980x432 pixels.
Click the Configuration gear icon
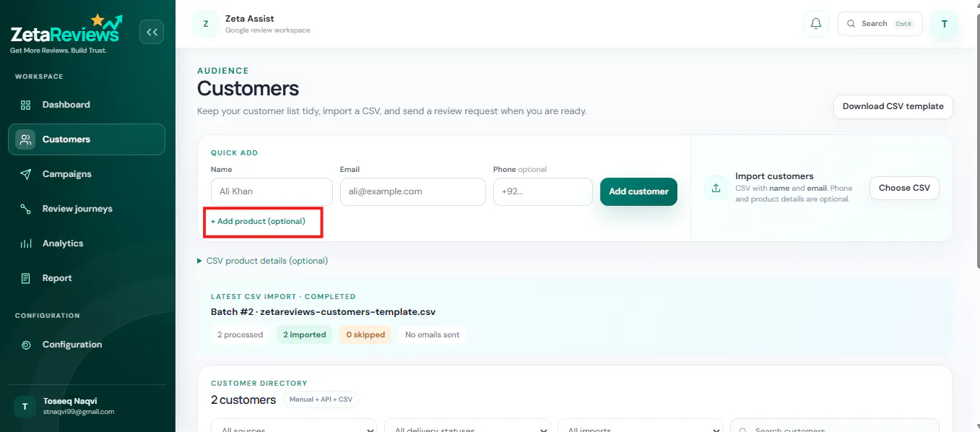[x=26, y=345]
